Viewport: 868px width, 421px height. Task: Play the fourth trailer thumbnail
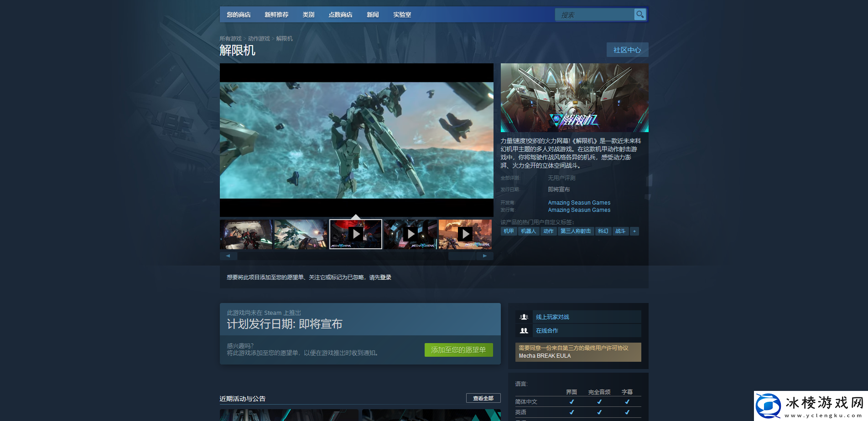click(x=411, y=234)
